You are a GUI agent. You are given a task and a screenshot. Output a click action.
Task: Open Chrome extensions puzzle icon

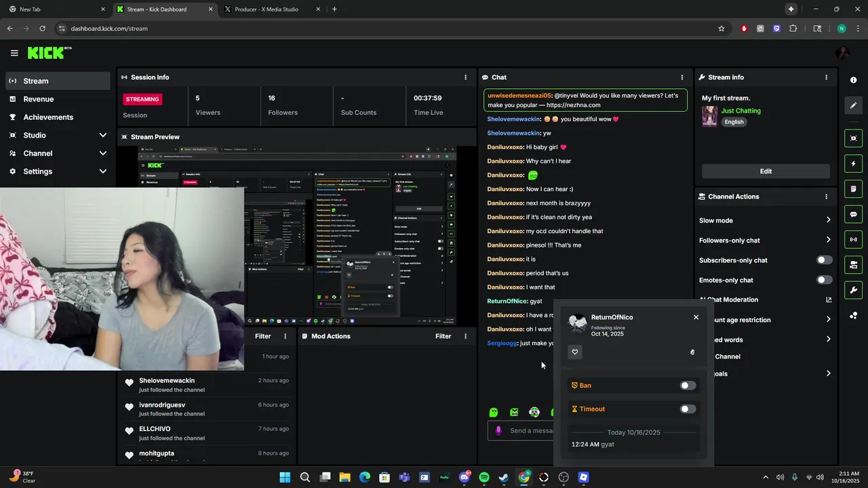(x=793, y=28)
